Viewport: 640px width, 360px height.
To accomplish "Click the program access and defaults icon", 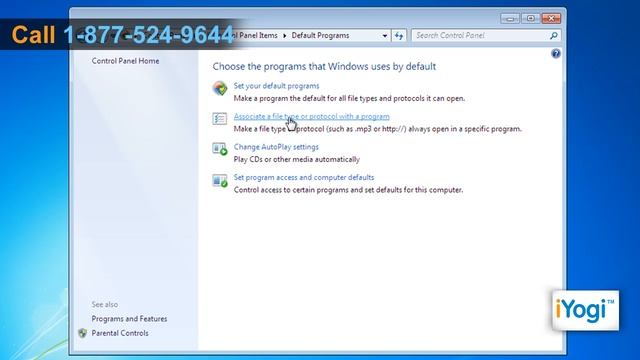I will click(220, 180).
